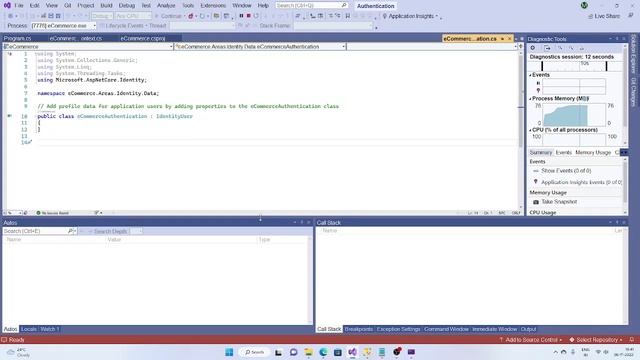Viewport: 640px width, 360px height.
Task: Switch to Diagnostic Tools Events tab
Action: point(563,152)
